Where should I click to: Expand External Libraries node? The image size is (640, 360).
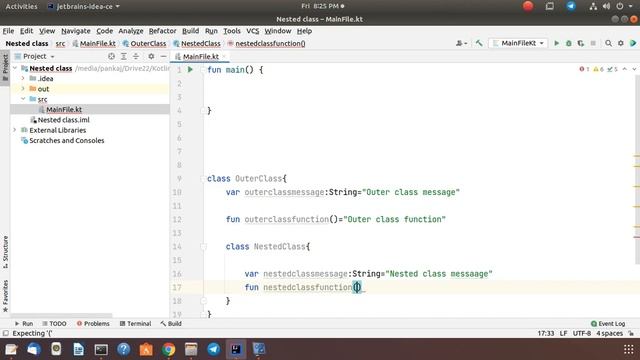pos(15,130)
